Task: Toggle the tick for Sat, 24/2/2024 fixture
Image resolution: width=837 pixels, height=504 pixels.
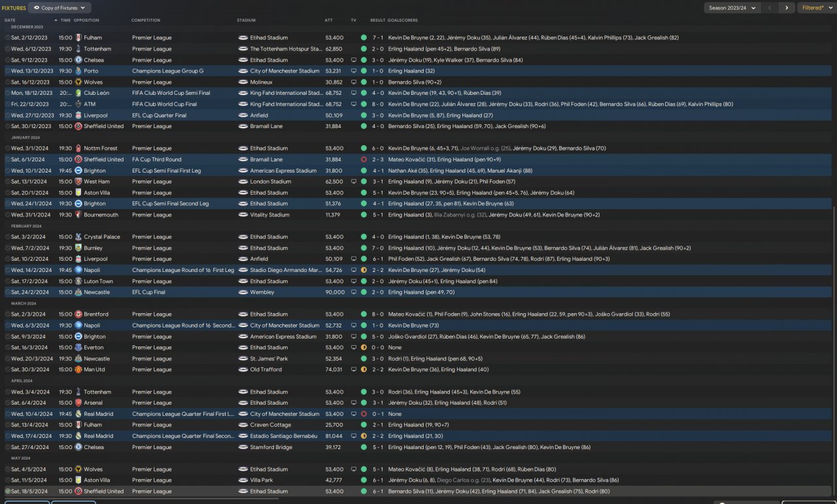Action: 8,293
